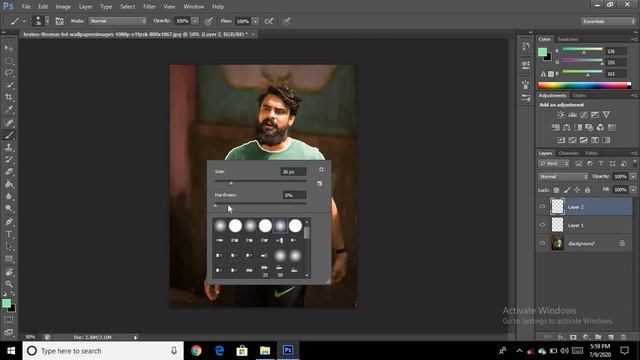640x360 pixels.
Task: Select the Pen tool
Action: click(9, 222)
